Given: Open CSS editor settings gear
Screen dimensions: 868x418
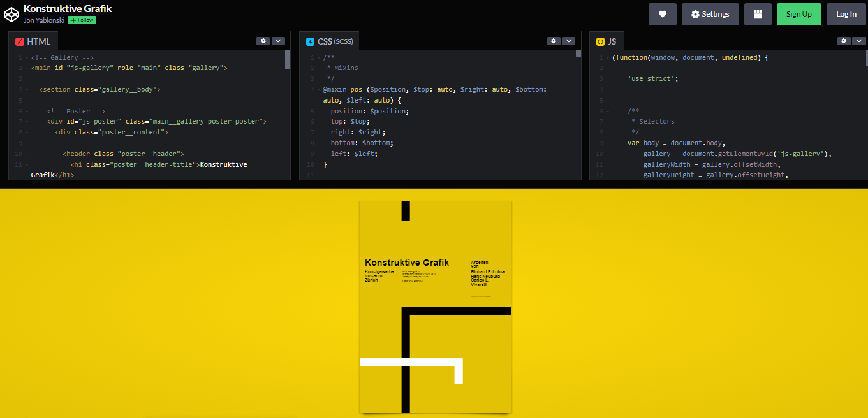Looking at the screenshot, I should pyautogui.click(x=554, y=41).
